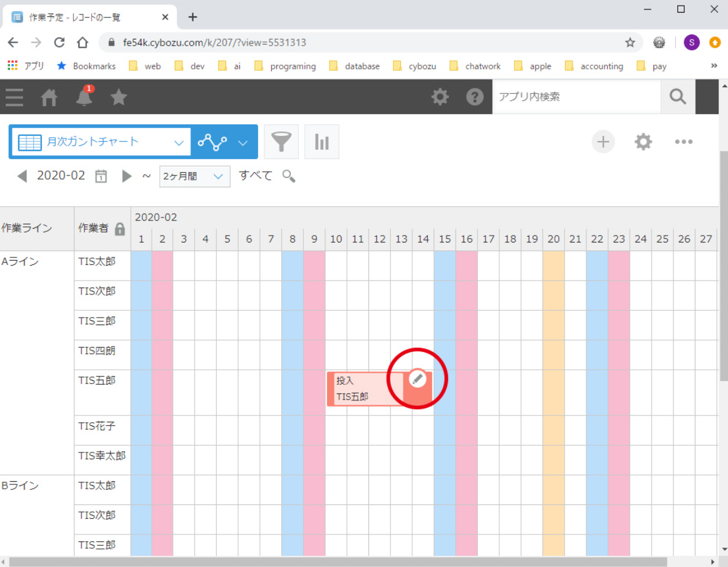Click the pencil edit icon on task bar
Viewport: 728px width, 567px height.
click(x=418, y=378)
